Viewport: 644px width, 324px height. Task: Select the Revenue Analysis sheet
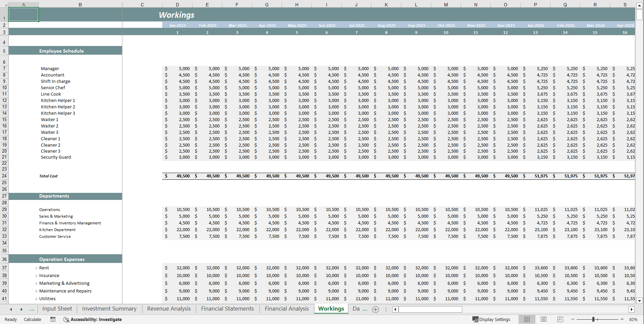[169, 309]
